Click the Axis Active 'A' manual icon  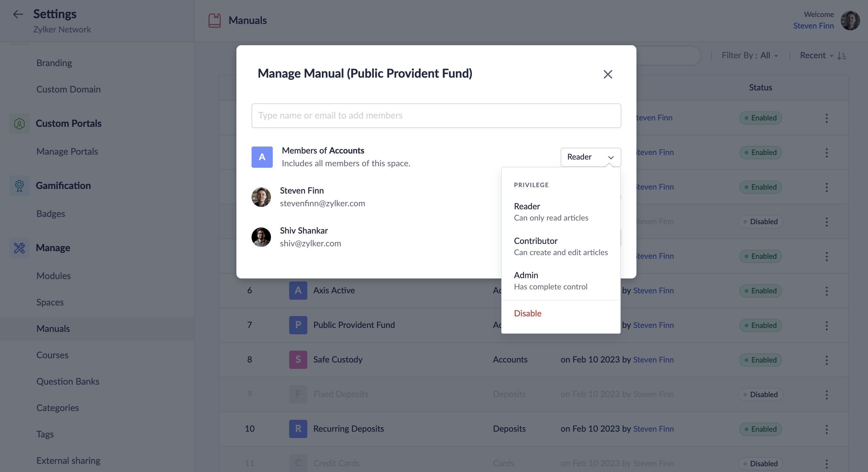[298, 290]
